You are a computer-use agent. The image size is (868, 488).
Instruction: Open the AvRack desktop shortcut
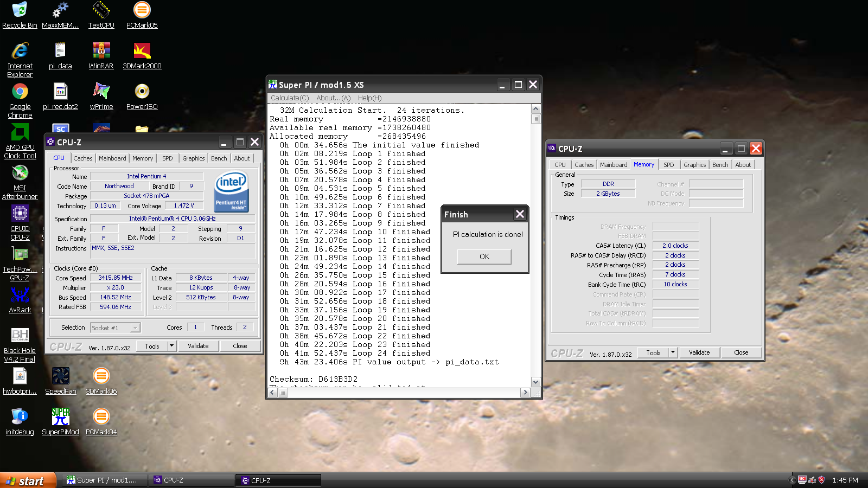[20, 300]
